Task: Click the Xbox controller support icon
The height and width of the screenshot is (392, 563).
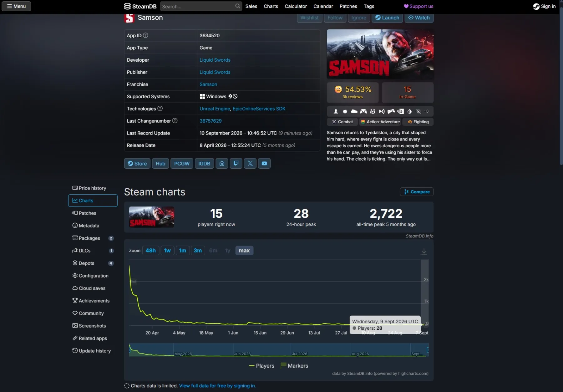Action: pos(363,111)
